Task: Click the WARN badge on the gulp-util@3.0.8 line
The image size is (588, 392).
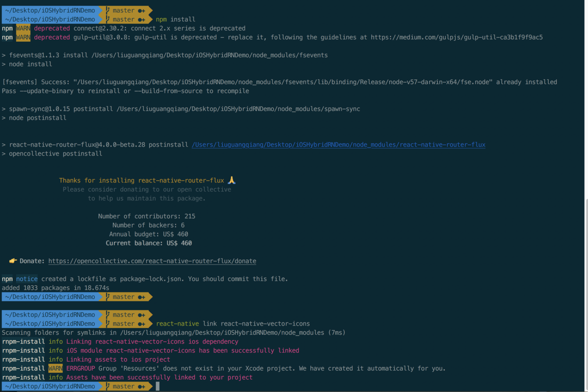Action: coord(23,37)
